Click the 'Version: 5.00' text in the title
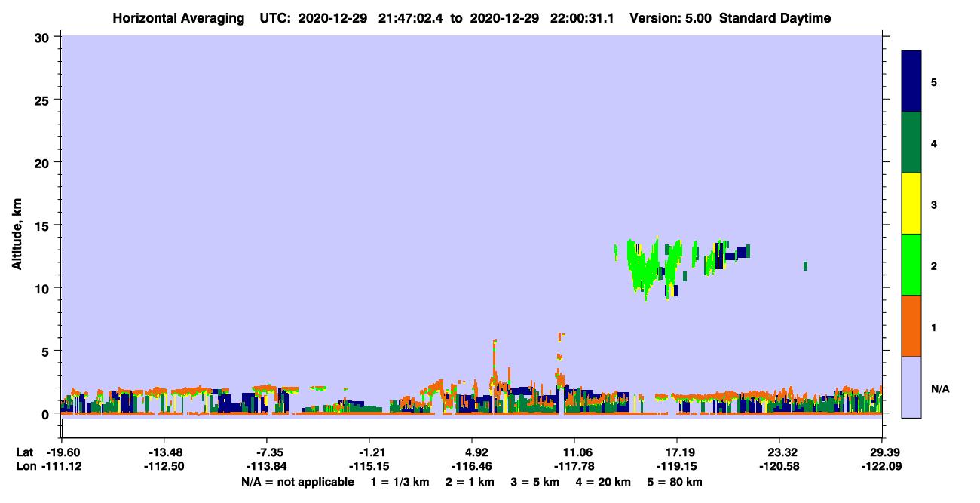The image size is (980, 503). point(669,18)
